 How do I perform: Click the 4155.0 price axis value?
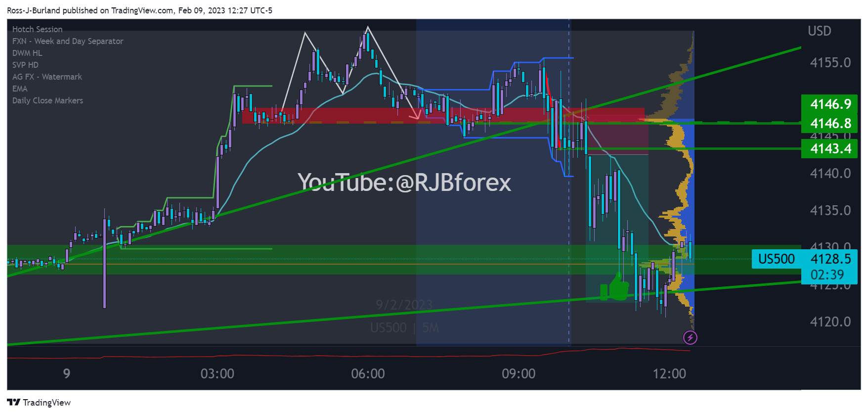(x=830, y=62)
